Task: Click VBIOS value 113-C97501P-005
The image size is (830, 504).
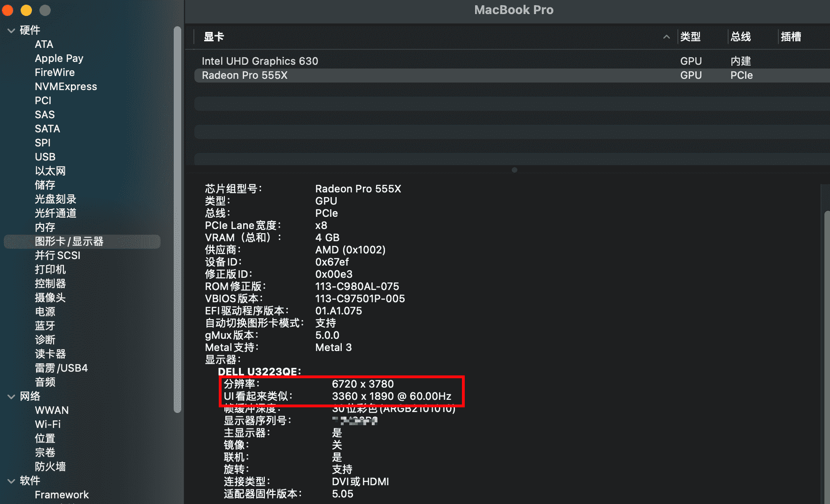Action: pyautogui.click(x=360, y=298)
